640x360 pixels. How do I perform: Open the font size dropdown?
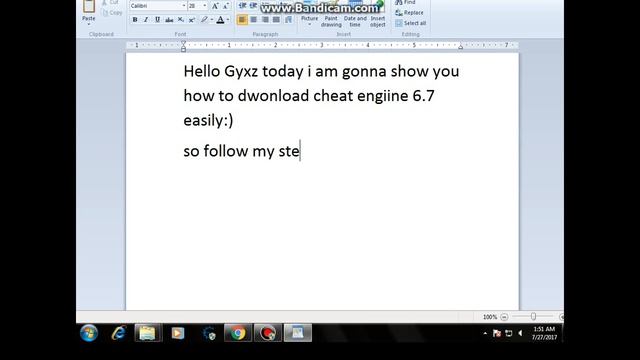coord(205,6)
